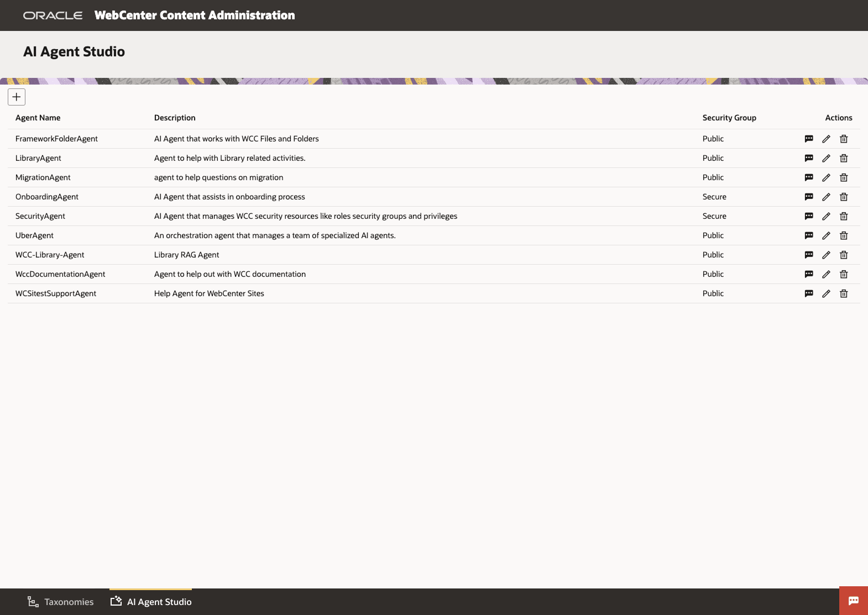Image resolution: width=868 pixels, height=615 pixels.
Task: Edit WccDocumentationAgent with pencil icon
Action: 826,274
